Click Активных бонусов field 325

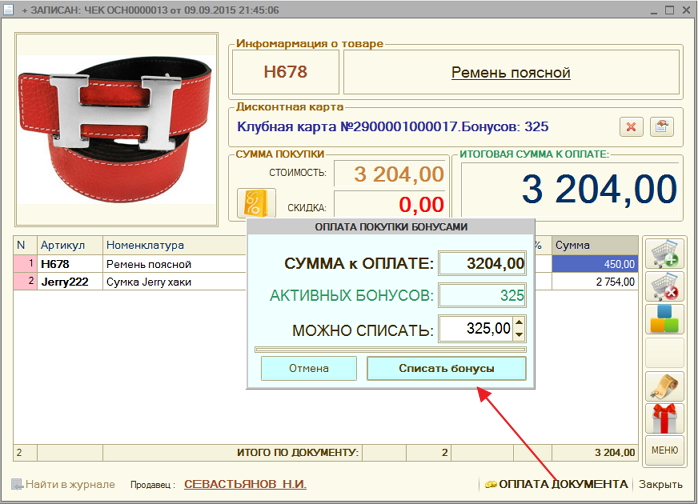tap(482, 295)
